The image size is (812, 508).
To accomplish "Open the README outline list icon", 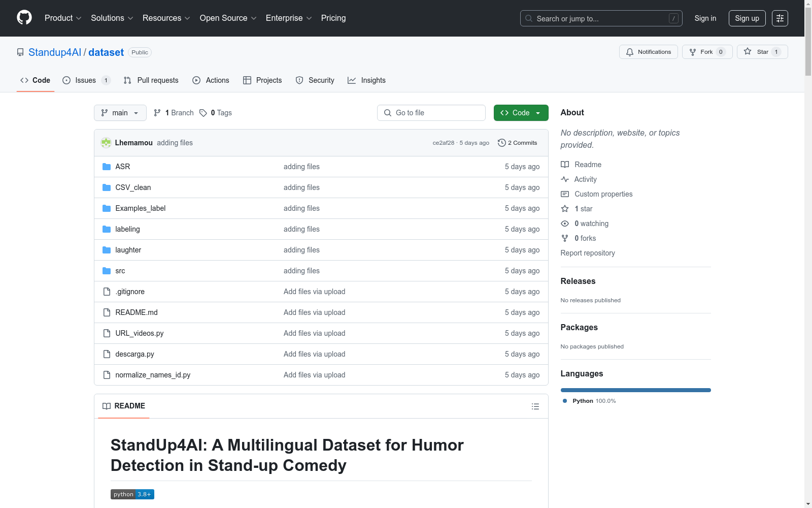I will 535,406.
